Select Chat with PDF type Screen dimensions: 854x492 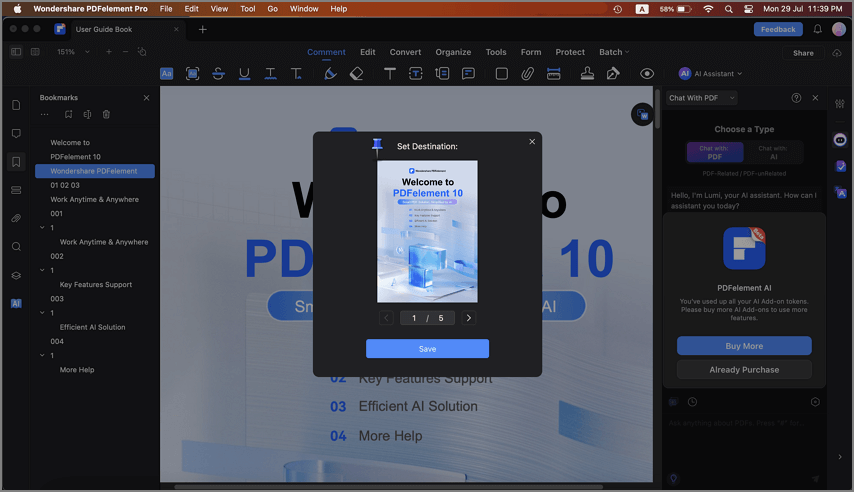tap(715, 152)
